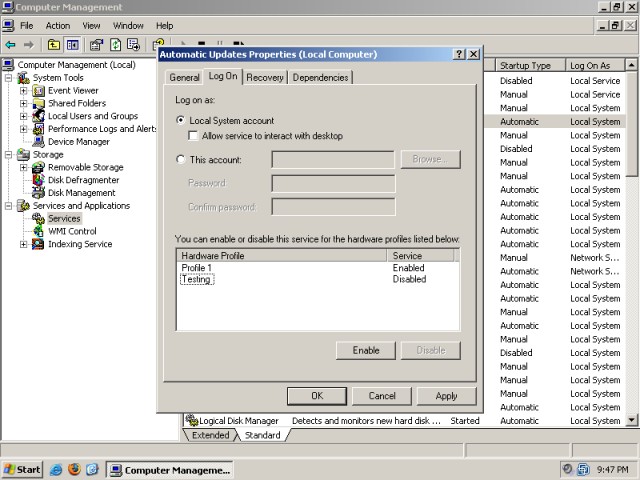Click the Storage tree icon
The width and height of the screenshot is (640, 480).
click(x=23, y=154)
